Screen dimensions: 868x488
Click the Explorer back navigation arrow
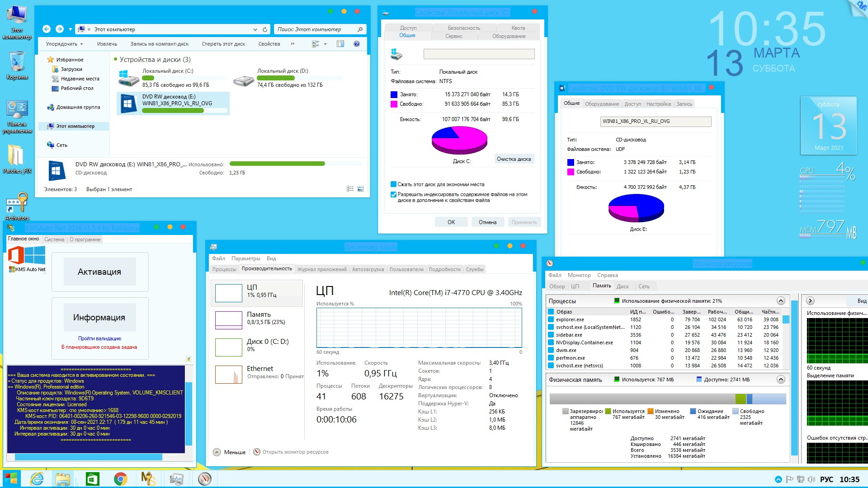(x=47, y=29)
